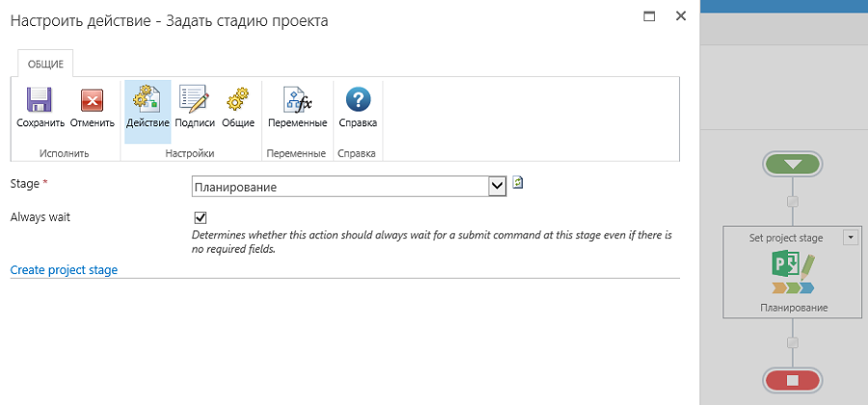Click the Планирование label under workflow action
The height and width of the screenshot is (405, 868).
794,308
